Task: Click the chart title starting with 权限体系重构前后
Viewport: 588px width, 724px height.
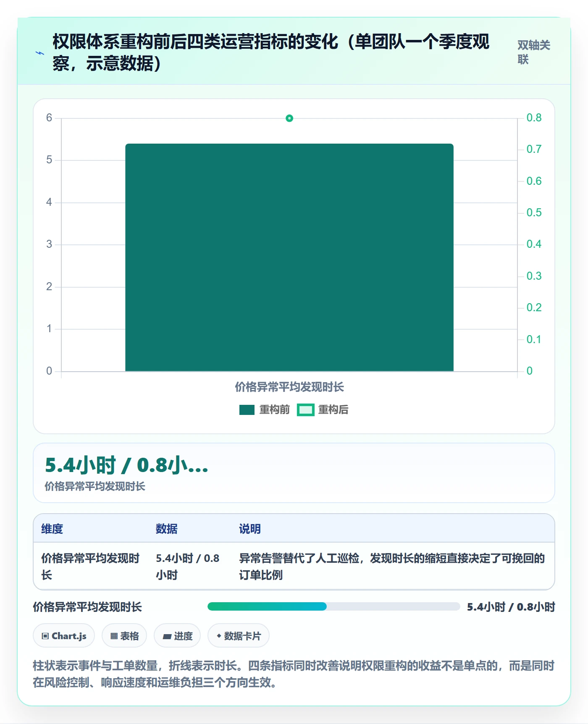Action: pos(271,52)
